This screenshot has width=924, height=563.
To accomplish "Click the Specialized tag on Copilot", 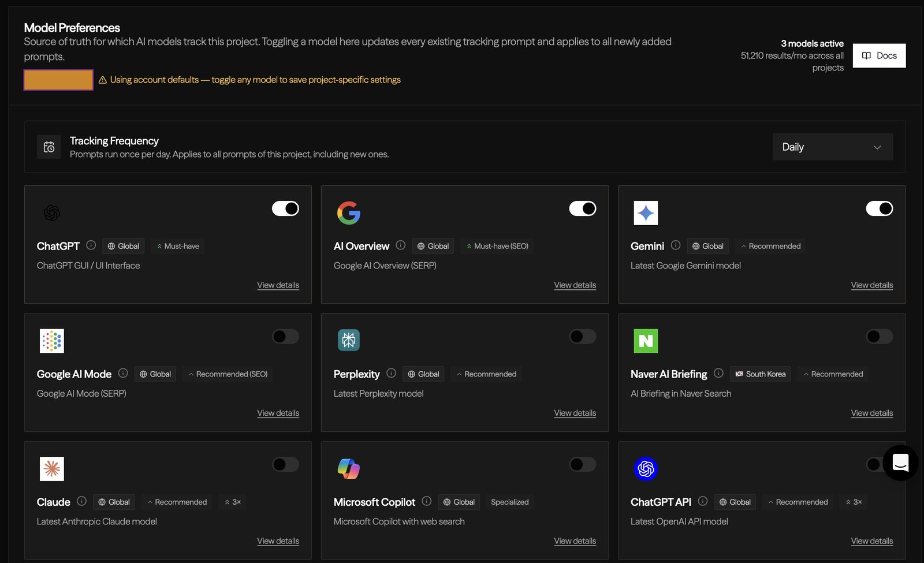I will 509,502.
